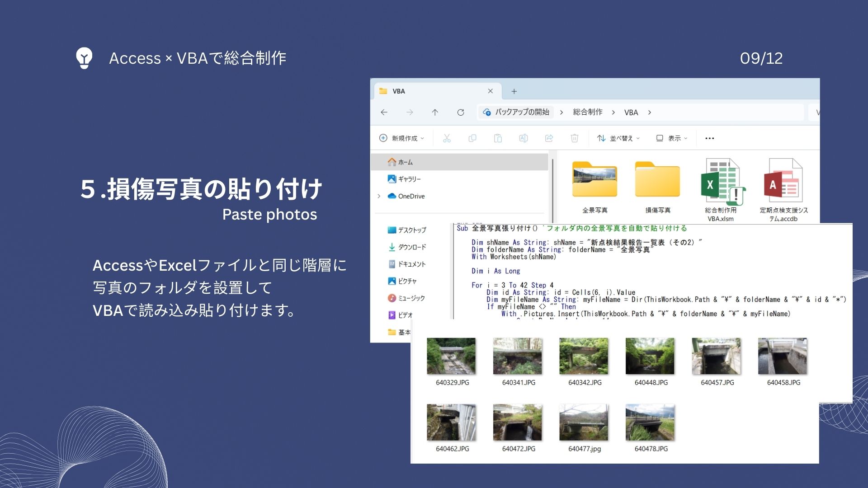The width and height of the screenshot is (868, 488).
Task: Click the Explorer back arrow
Action: pos(384,112)
